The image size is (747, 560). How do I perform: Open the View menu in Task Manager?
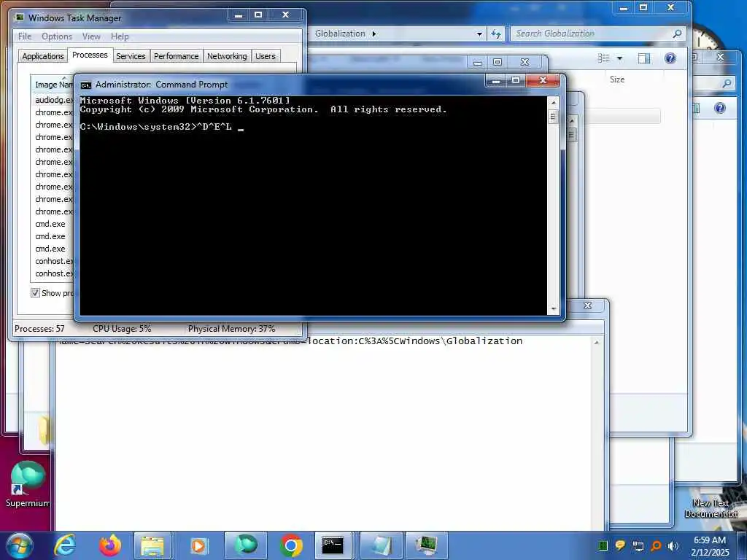91,36
